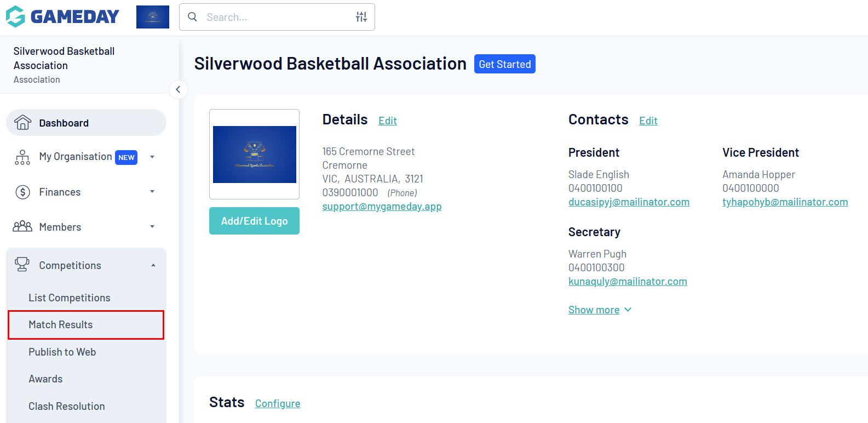
Task: Click the association logo image
Action: click(255, 155)
